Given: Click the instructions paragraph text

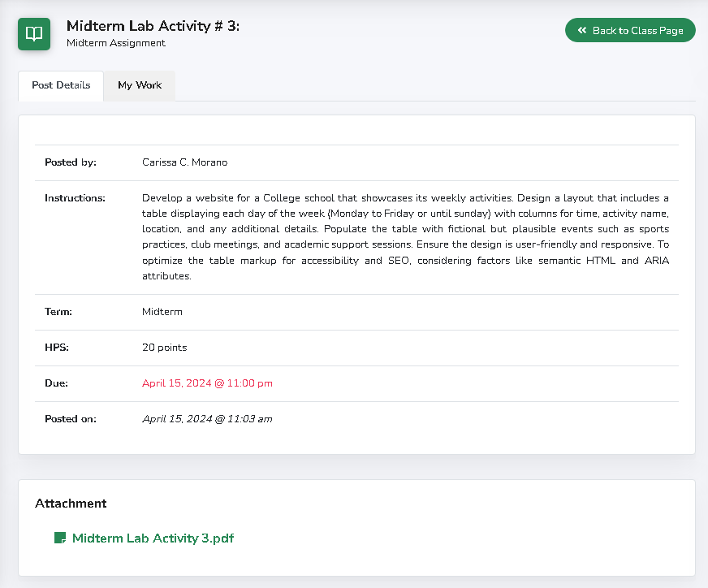Looking at the screenshot, I should click(x=405, y=236).
